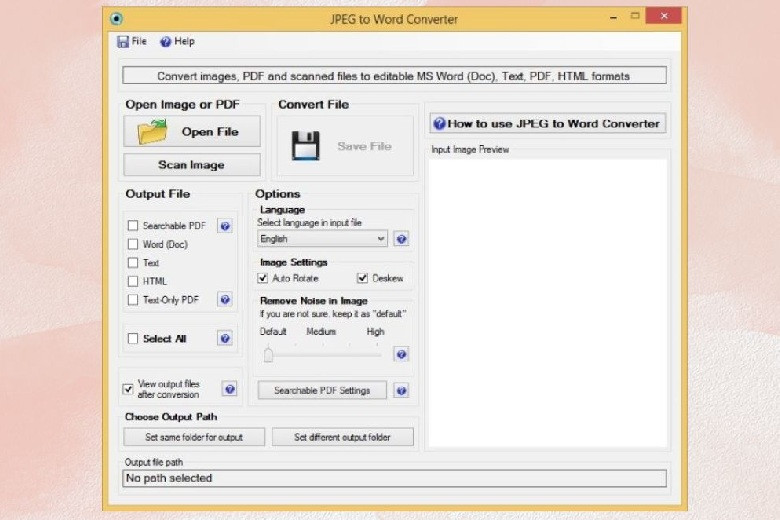780x520 pixels.
Task: Close the JPEG to Word Converter window
Action: pyautogui.click(x=664, y=16)
